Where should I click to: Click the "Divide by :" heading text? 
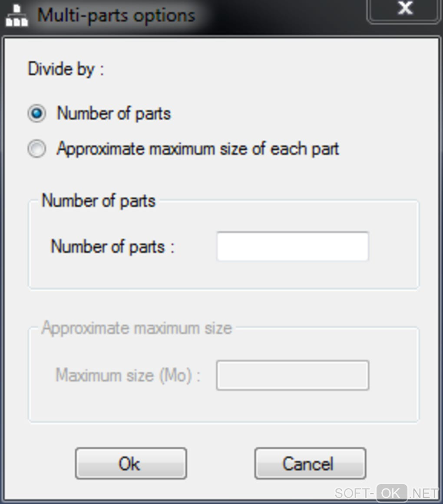click(66, 69)
